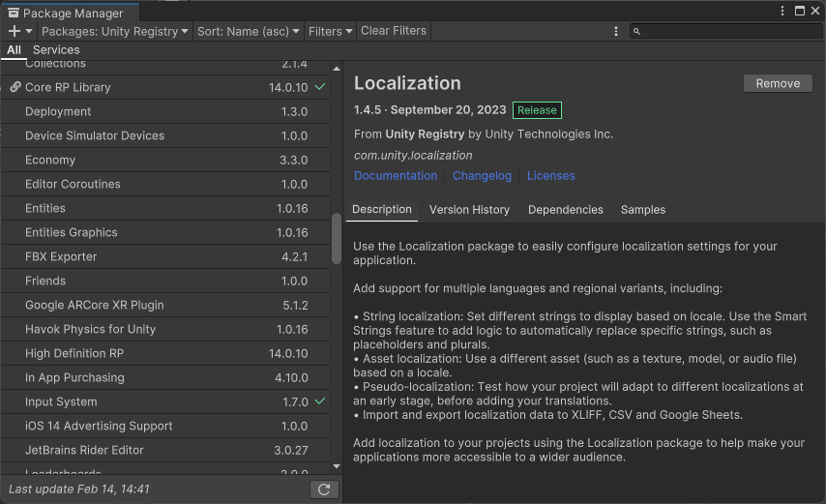This screenshot has height=504, width=826.
Task: Open the Documentation link
Action: click(x=396, y=176)
